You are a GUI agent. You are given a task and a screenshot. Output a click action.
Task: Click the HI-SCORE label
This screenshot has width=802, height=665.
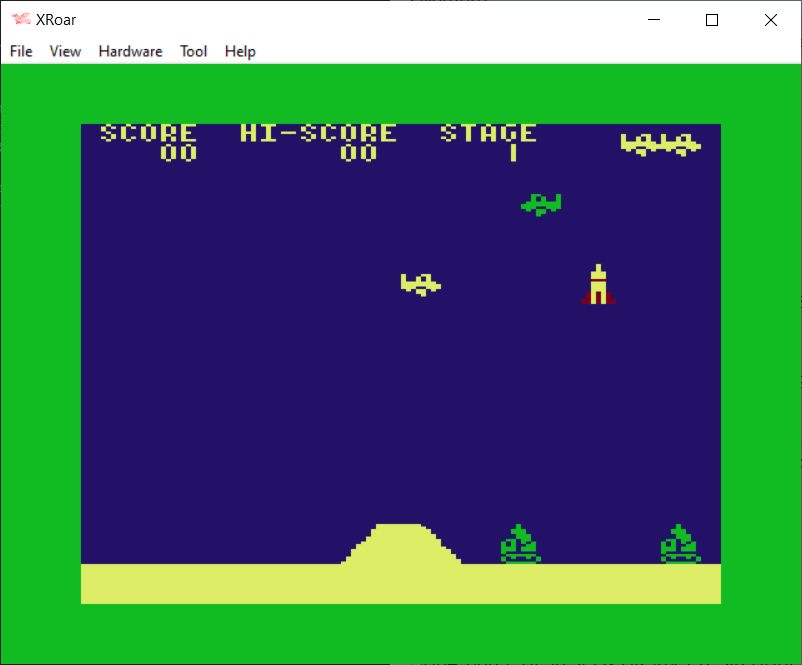pyautogui.click(x=318, y=133)
